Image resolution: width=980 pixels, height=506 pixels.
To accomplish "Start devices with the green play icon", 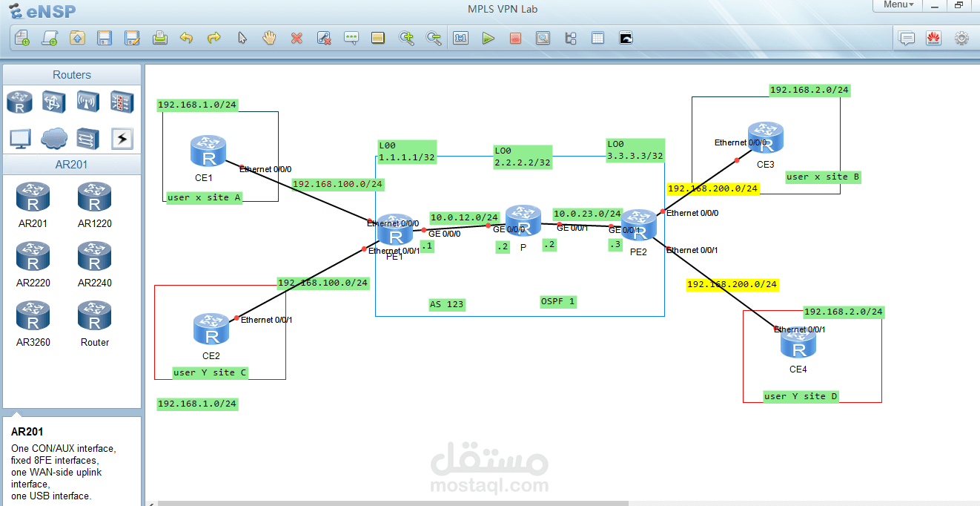I will 488,38.
